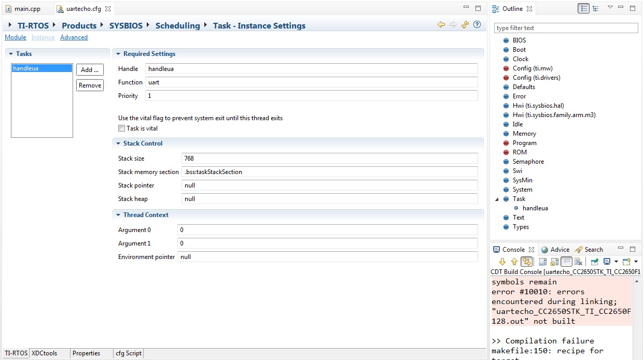Toggle the Word Wrap button in Console toolbar
The width and height of the screenshot is (644, 360).
pos(567,262)
